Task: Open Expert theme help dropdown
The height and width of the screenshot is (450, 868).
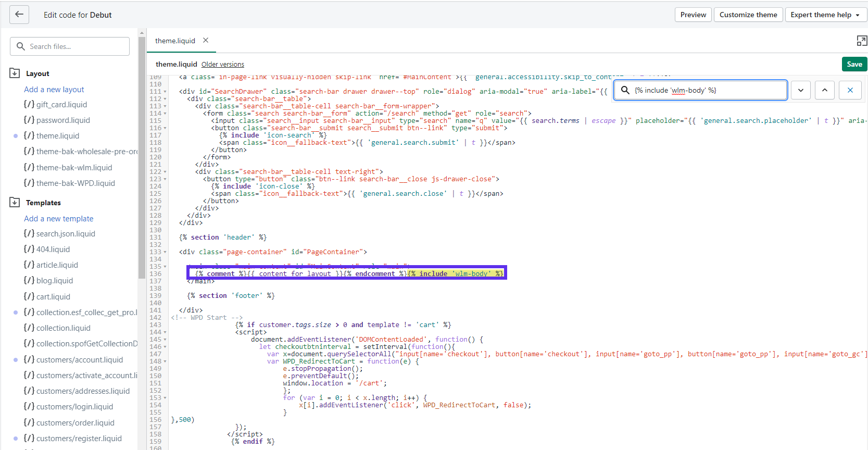Action: point(825,15)
